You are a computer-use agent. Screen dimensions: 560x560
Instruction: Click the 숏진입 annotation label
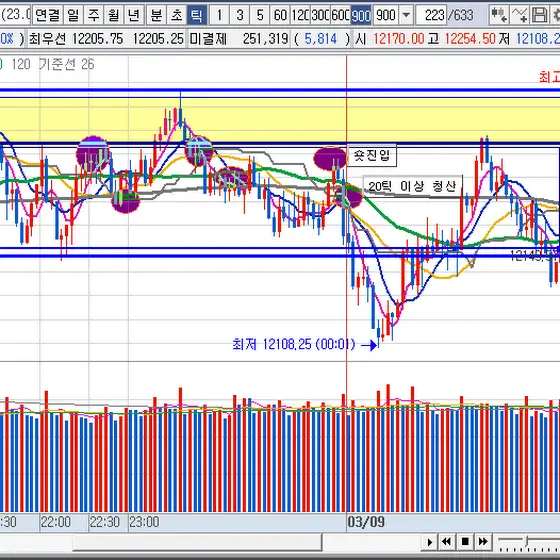tap(372, 155)
